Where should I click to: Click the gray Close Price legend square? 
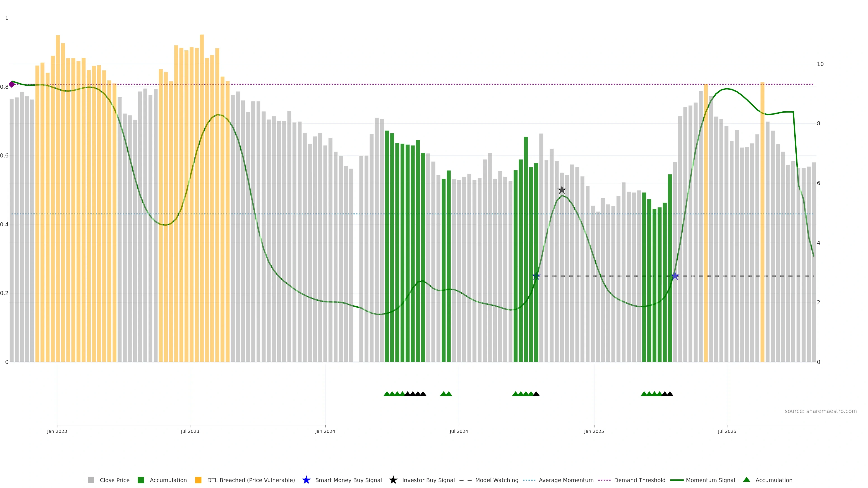[91, 480]
